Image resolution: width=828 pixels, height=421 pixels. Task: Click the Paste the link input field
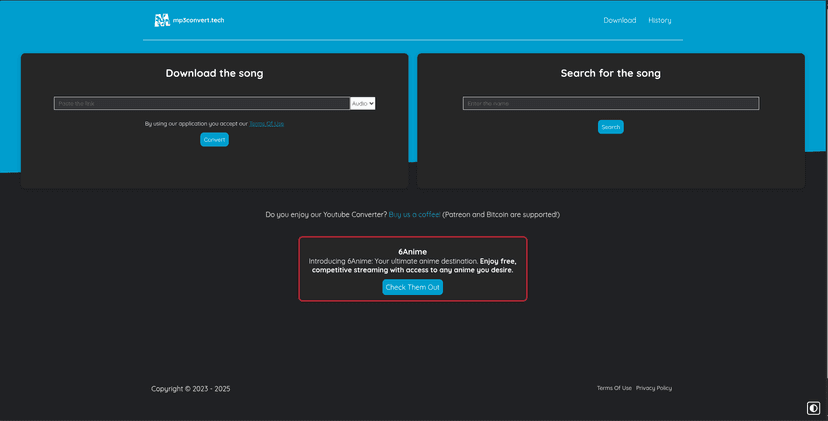tap(202, 104)
